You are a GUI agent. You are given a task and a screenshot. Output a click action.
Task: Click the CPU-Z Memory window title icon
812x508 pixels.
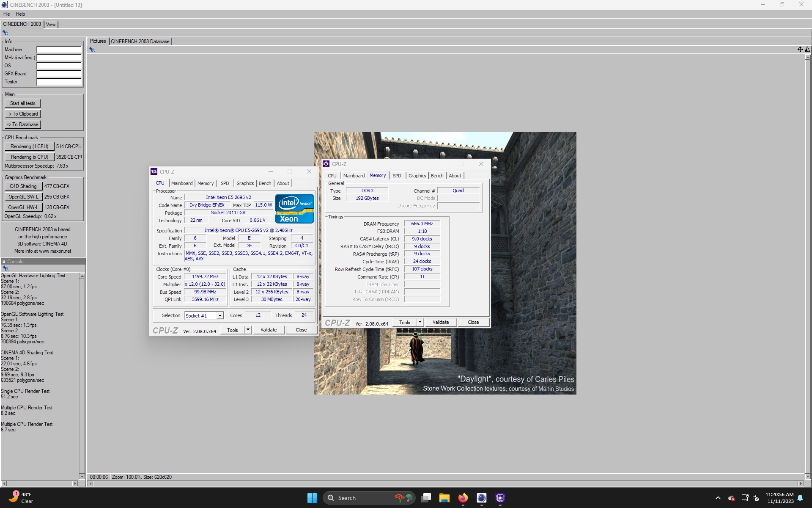point(326,164)
